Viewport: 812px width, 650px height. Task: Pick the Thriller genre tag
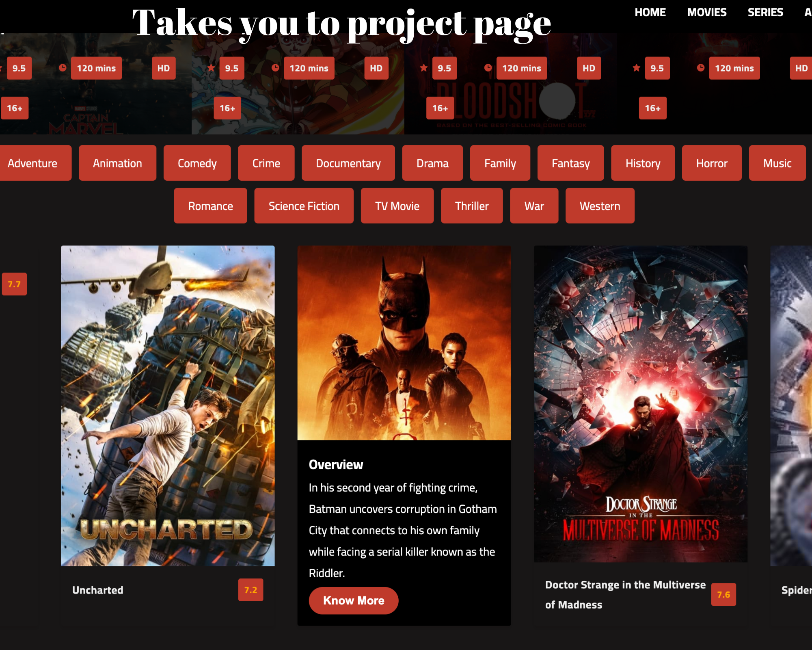pyautogui.click(x=472, y=206)
